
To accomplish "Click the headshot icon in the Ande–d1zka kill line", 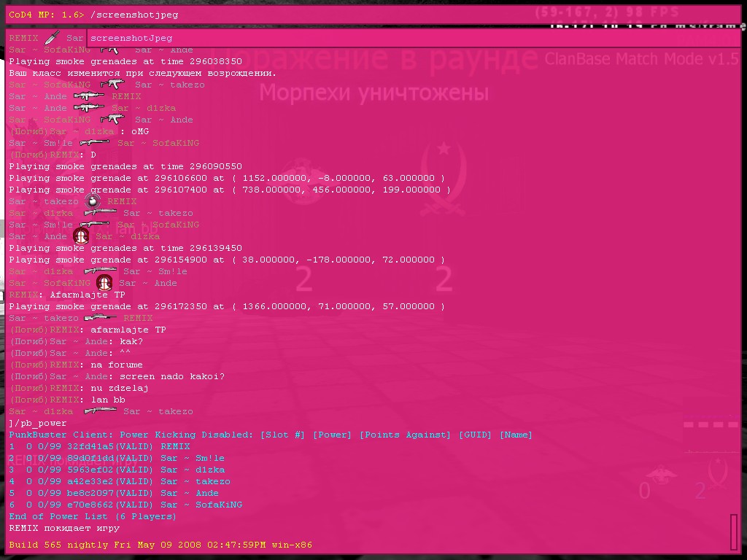I will [81, 236].
